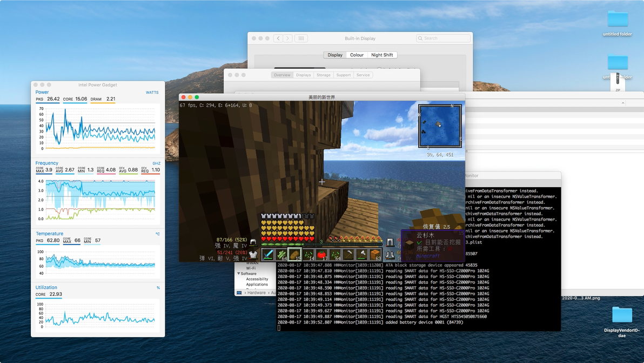Click Hardware in the path bar

click(256, 293)
